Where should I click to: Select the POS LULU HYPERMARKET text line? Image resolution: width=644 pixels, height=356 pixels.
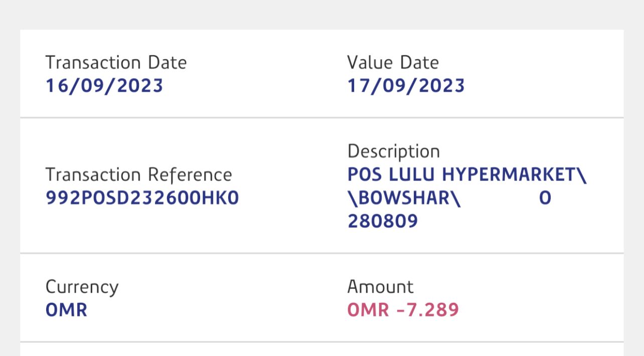coord(466,174)
